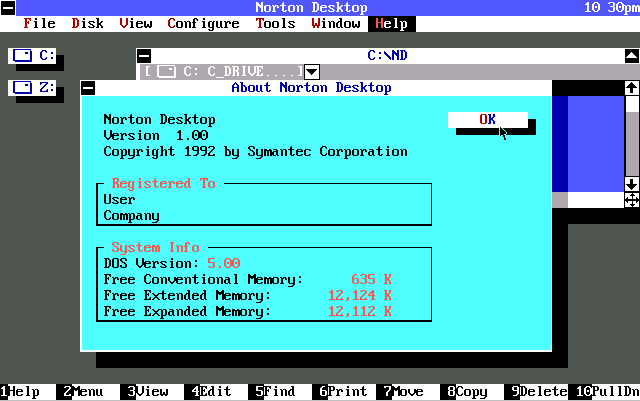
Task: Open the File menu
Action: tap(39, 24)
